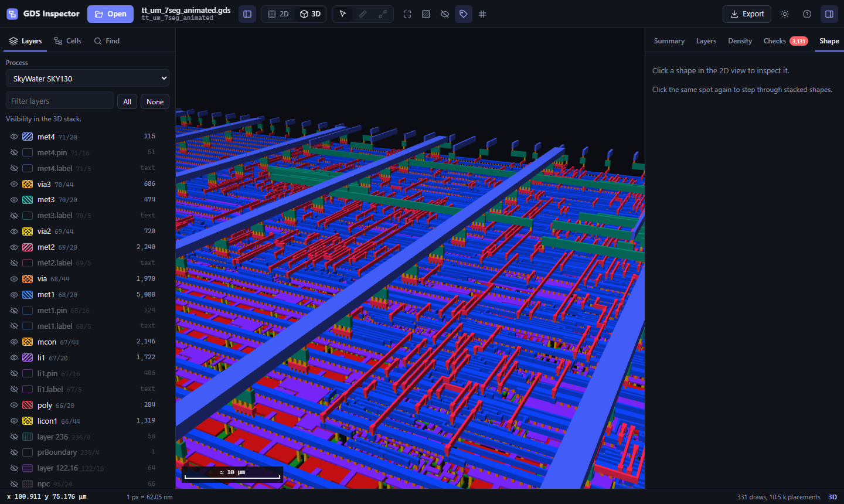Switch to 3D view mode
844x504 pixels.
(310, 14)
